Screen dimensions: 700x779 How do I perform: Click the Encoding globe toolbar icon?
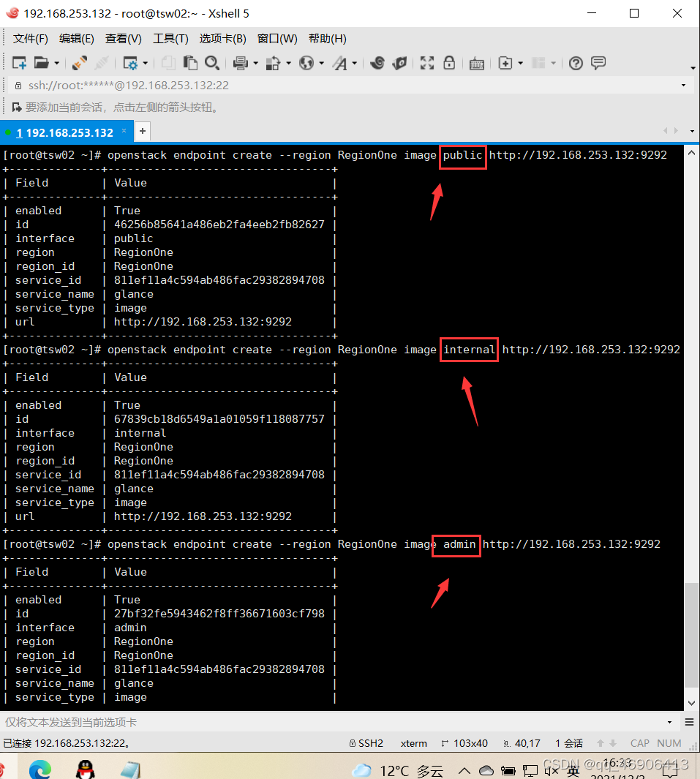[x=306, y=63]
